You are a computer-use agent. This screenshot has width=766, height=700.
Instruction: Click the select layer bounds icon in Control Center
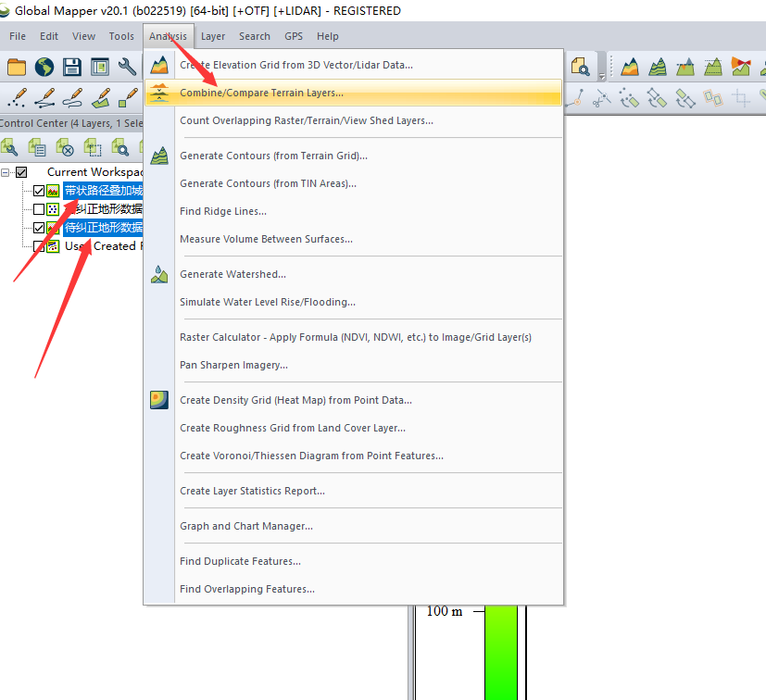point(93,147)
